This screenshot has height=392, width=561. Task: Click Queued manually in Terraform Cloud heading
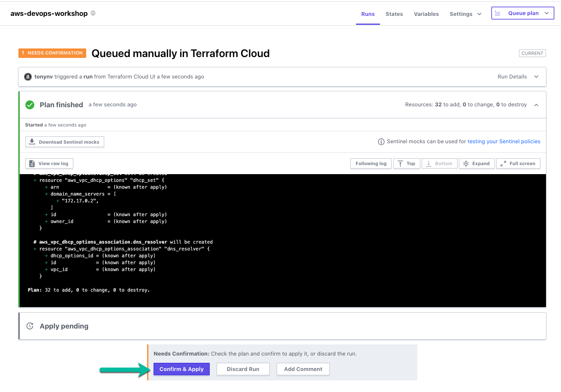[x=181, y=53]
